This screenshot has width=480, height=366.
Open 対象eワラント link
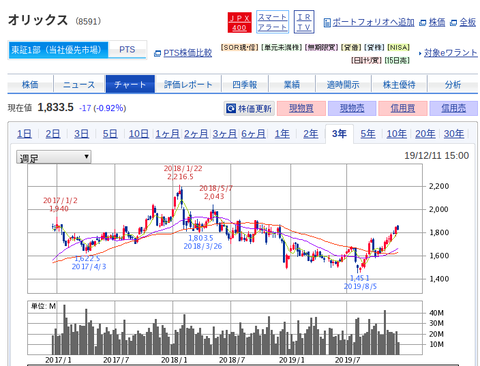coord(451,53)
